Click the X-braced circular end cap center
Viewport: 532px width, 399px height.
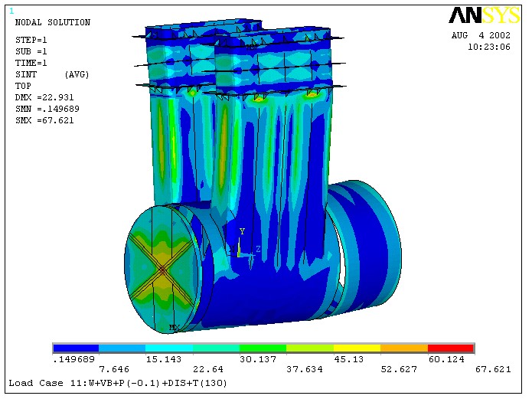[163, 270]
